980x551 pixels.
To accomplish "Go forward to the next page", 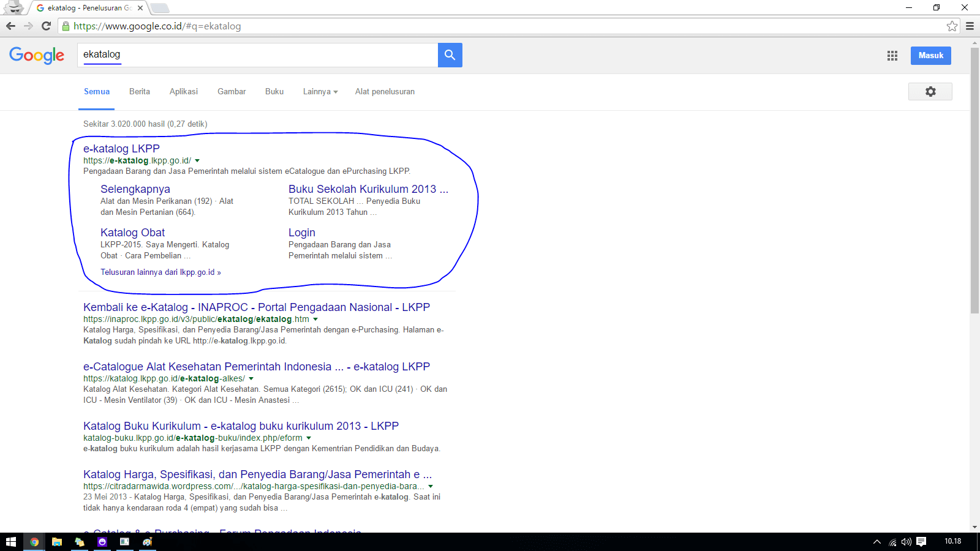I will [x=28, y=26].
